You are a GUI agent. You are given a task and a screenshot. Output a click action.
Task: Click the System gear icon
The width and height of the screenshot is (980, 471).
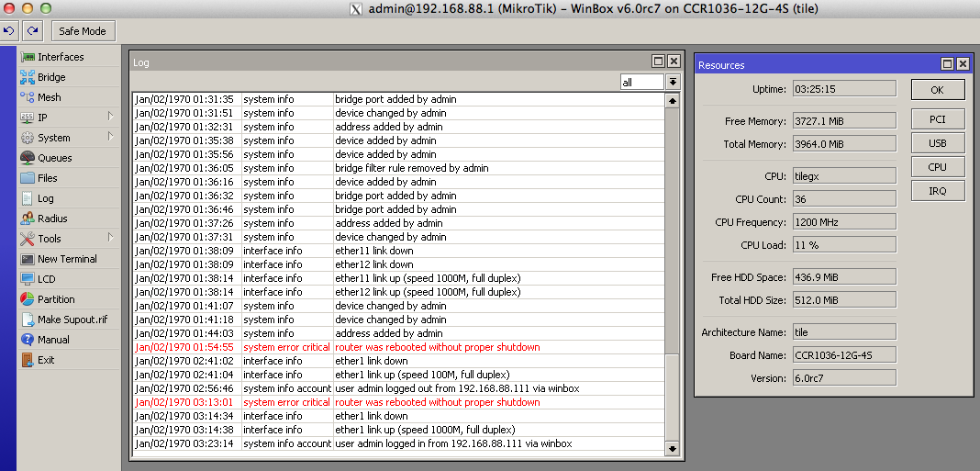tap(28, 138)
